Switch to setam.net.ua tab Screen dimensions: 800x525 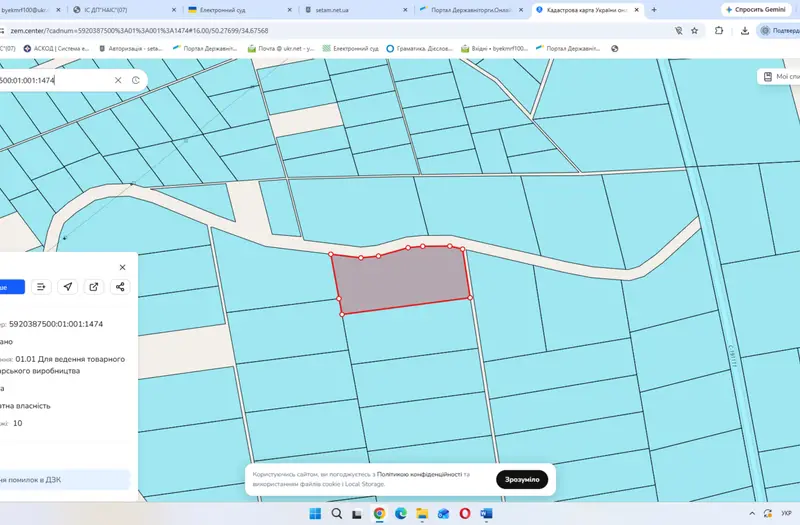(x=356, y=10)
